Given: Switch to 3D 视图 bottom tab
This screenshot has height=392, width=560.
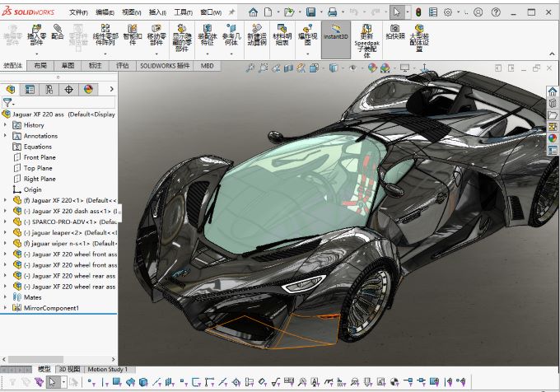Looking at the screenshot, I should 69,369.
